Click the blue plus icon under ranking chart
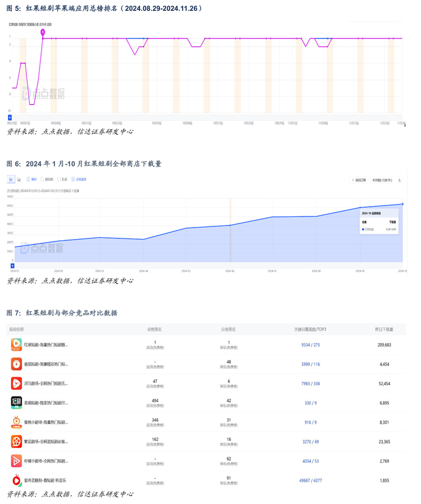The image size is (421, 504). pyautogui.click(x=10, y=118)
